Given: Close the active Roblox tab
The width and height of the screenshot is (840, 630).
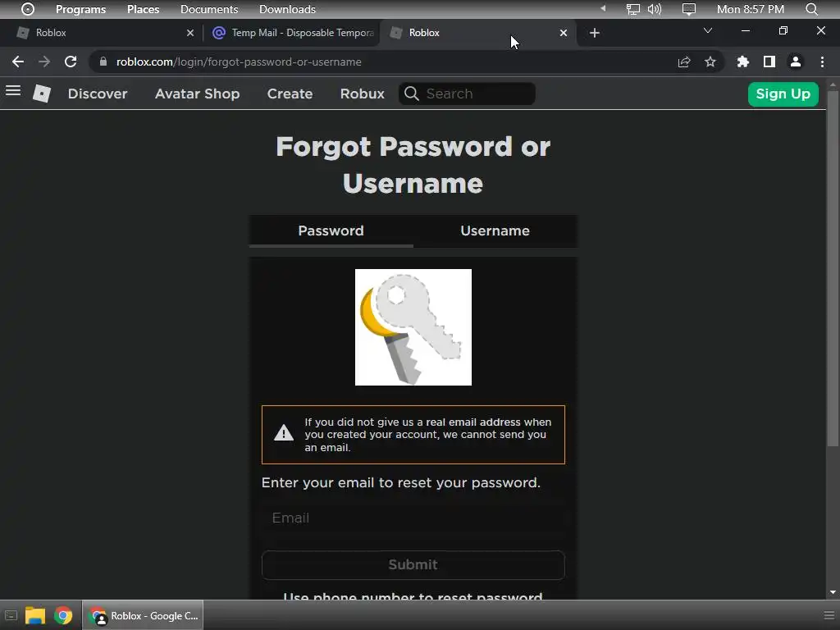Looking at the screenshot, I should (x=563, y=33).
